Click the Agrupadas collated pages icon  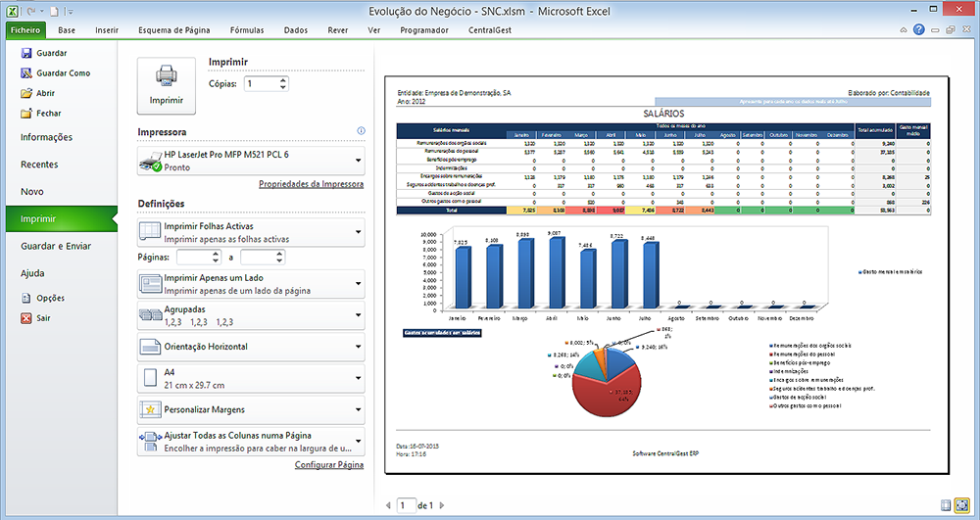151,315
